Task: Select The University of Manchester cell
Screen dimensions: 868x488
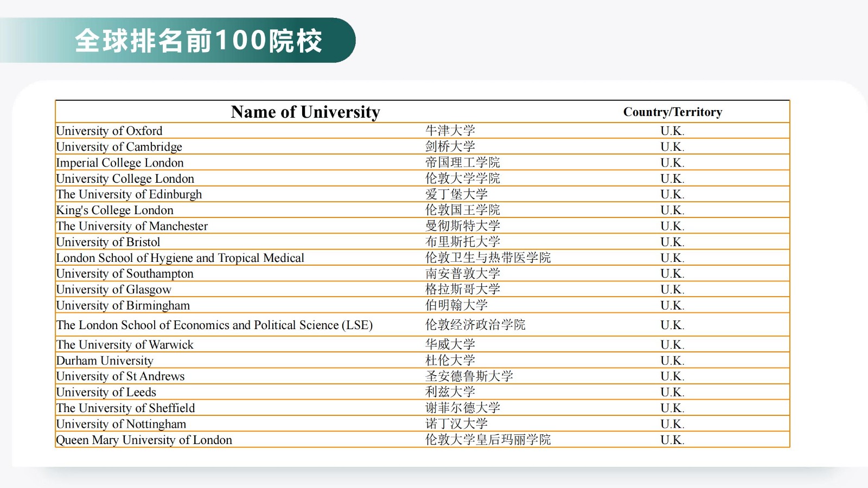Action: [132, 226]
